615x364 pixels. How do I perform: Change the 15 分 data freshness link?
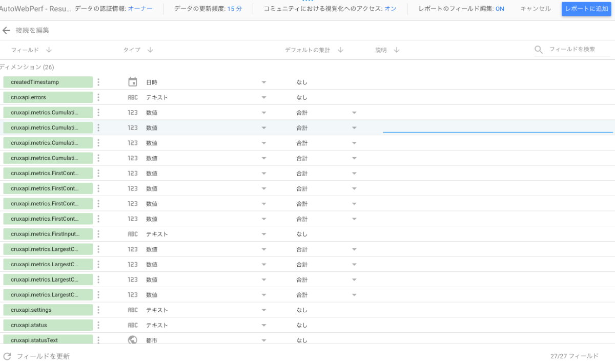(x=235, y=9)
